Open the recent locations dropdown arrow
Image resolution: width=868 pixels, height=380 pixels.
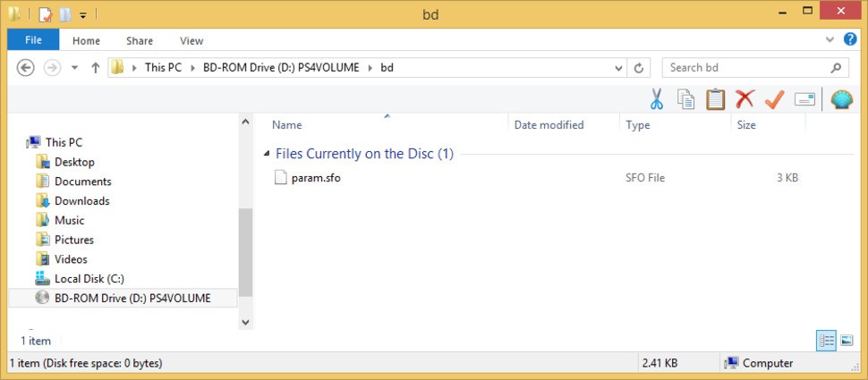click(x=74, y=68)
